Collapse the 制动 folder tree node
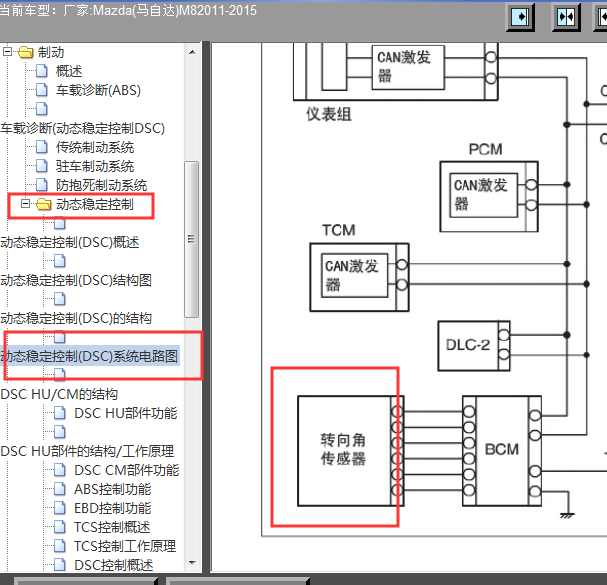Image resolution: width=607 pixels, height=585 pixels. pyautogui.click(x=7, y=51)
